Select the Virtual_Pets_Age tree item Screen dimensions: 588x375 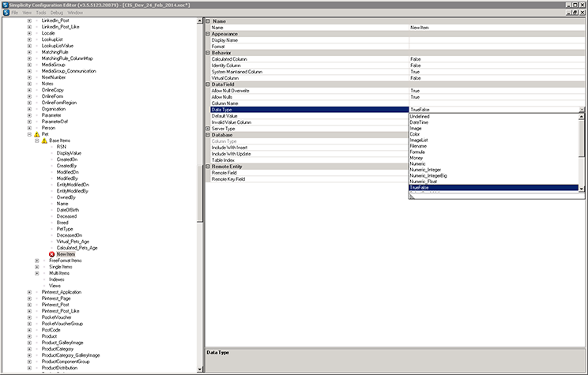pos(73,242)
